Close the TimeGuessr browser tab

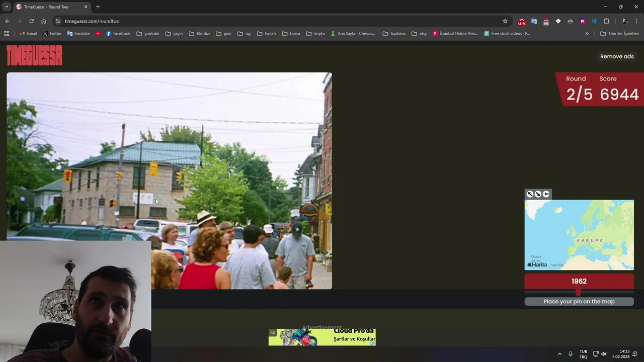click(86, 7)
